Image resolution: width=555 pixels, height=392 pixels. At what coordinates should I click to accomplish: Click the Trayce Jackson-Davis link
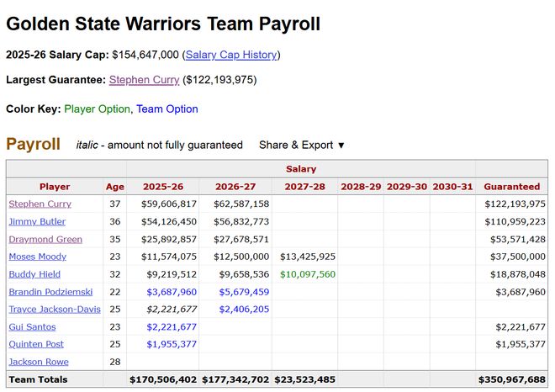click(54, 310)
